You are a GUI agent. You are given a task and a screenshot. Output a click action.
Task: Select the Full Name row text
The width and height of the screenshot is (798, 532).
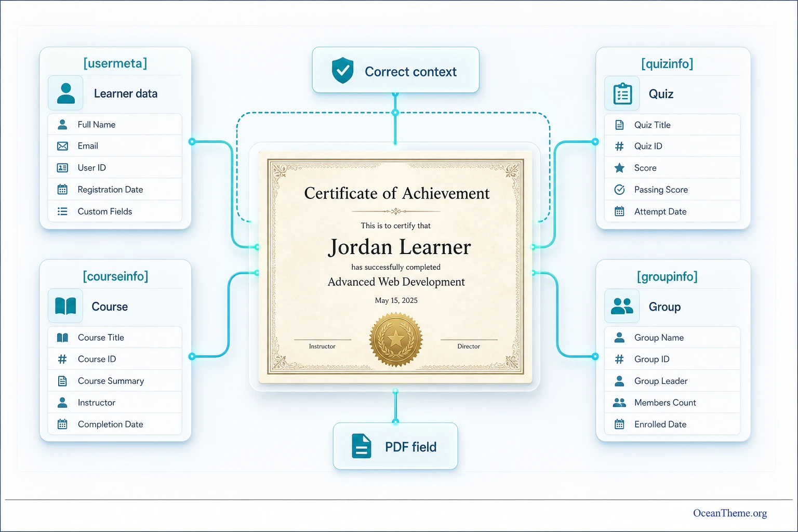[x=97, y=125]
